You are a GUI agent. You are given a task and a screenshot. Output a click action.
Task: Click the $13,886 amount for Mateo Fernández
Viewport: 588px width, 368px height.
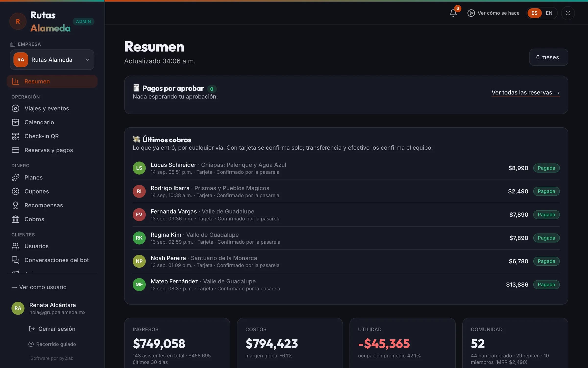(517, 285)
